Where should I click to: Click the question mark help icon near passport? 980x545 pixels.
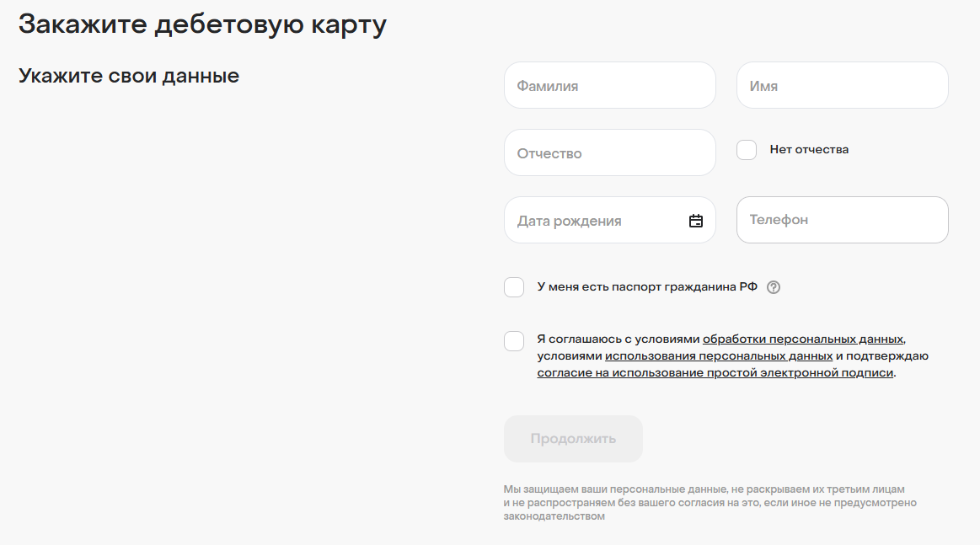(774, 287)
